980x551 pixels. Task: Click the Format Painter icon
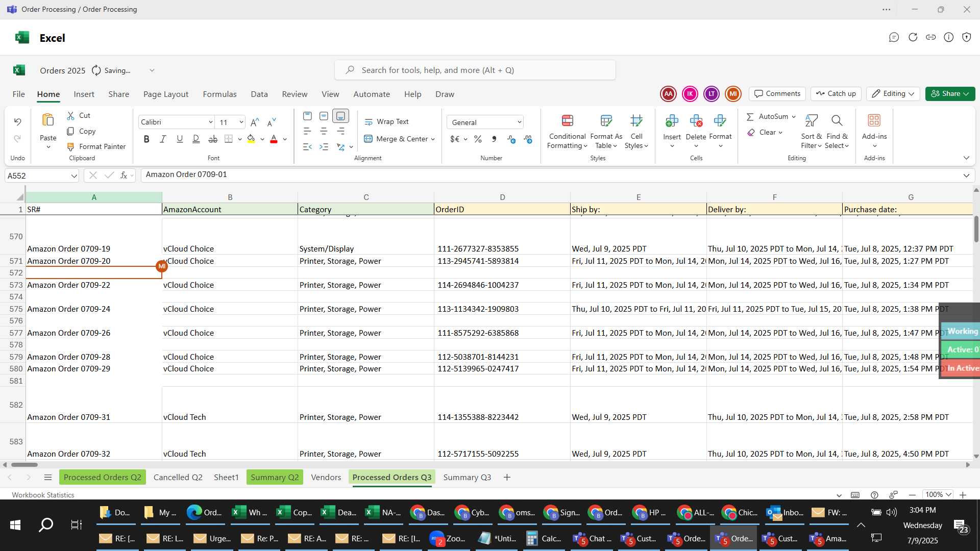pyautogui.click(x=70, y=147)
